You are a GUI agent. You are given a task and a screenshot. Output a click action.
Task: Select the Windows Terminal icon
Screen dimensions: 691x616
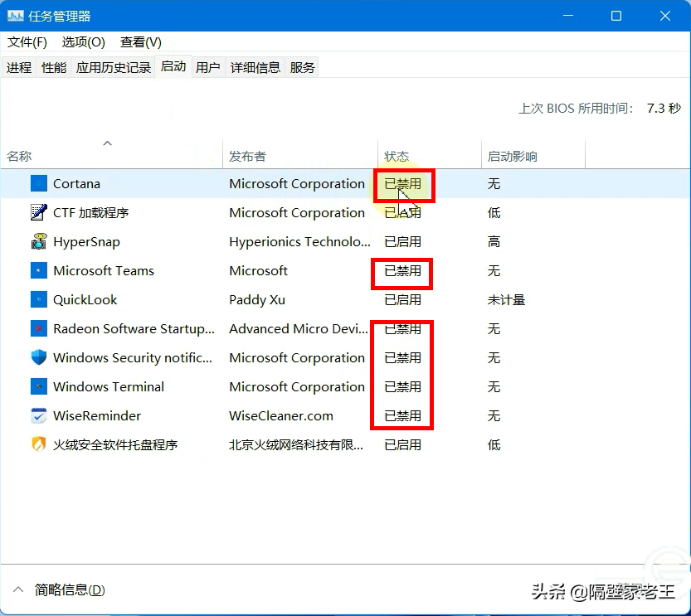[37, 386]
